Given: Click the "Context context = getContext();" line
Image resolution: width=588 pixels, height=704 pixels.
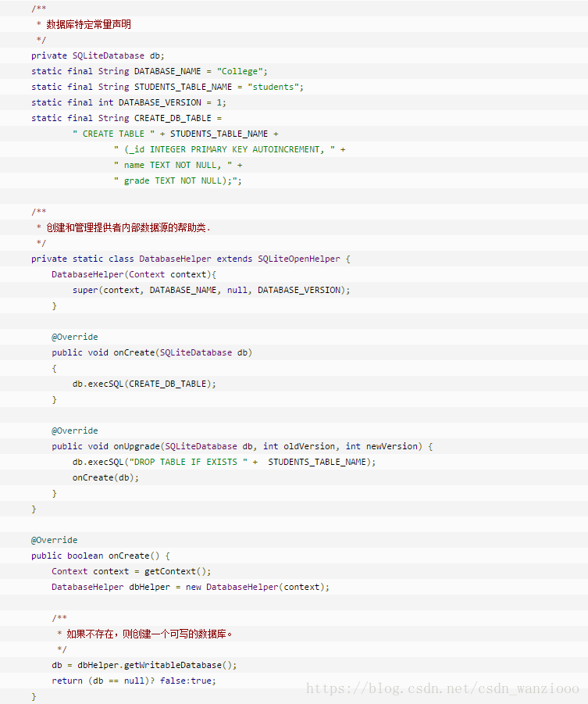Looking at the screenshot, I should pyautogui.click(x=131, y=571).
